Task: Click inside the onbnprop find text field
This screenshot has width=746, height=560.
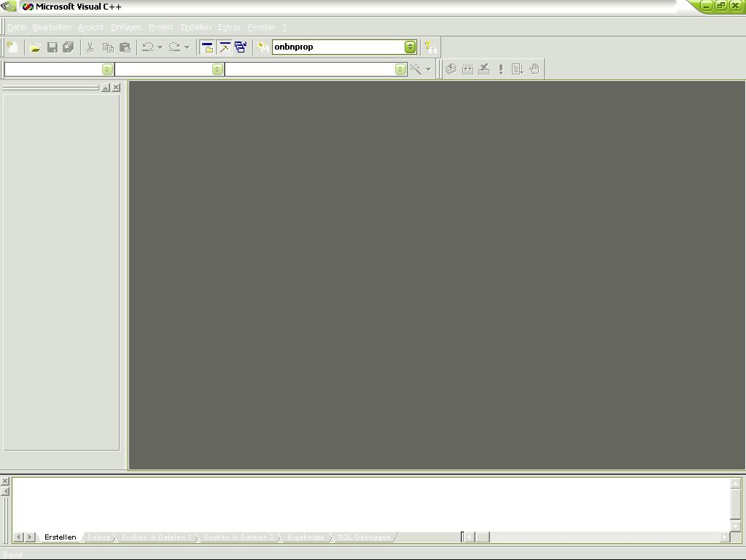Action: 338,47
